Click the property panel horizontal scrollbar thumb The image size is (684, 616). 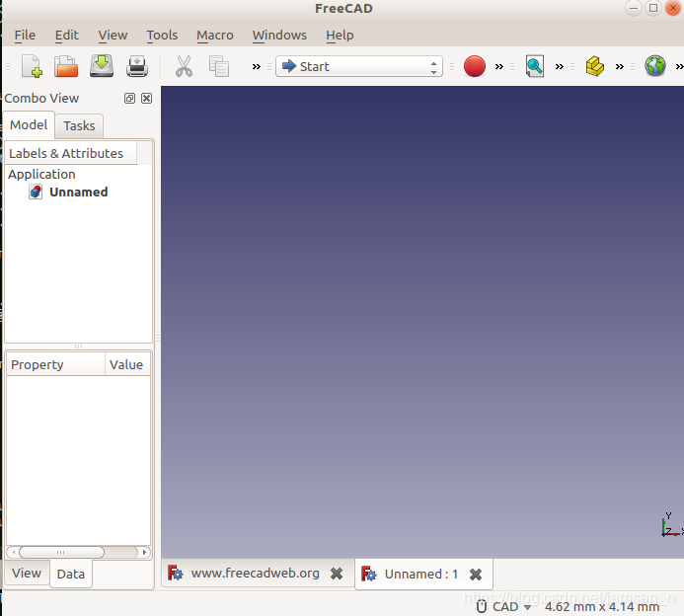pyautogui.click(x=61, y=552)
